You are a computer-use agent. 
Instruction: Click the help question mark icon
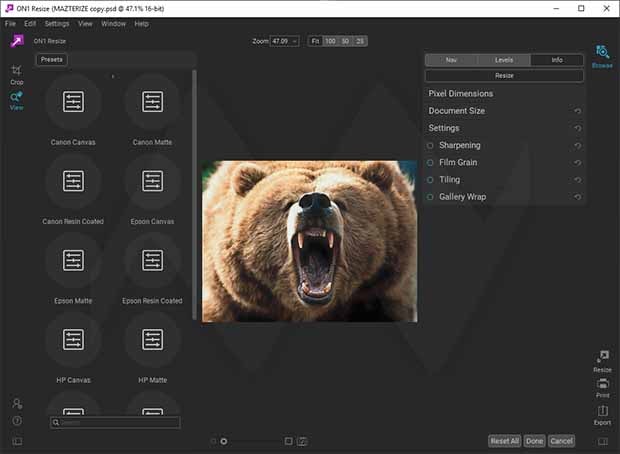pos(17,420)
